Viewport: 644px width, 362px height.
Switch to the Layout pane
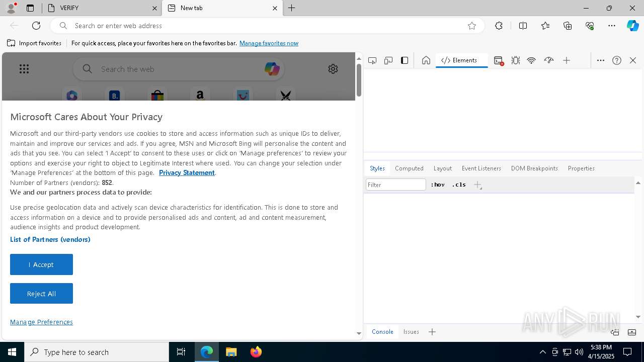[443, 168]
